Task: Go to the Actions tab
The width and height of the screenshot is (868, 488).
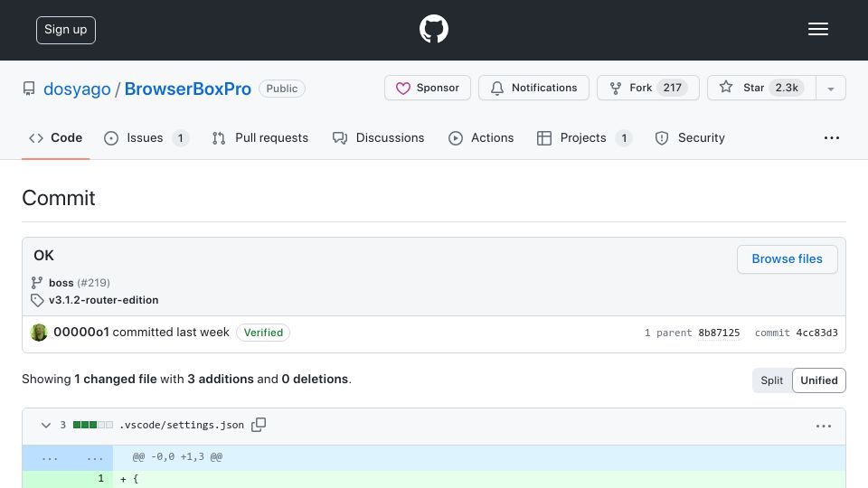Action: tap(481, 137)
